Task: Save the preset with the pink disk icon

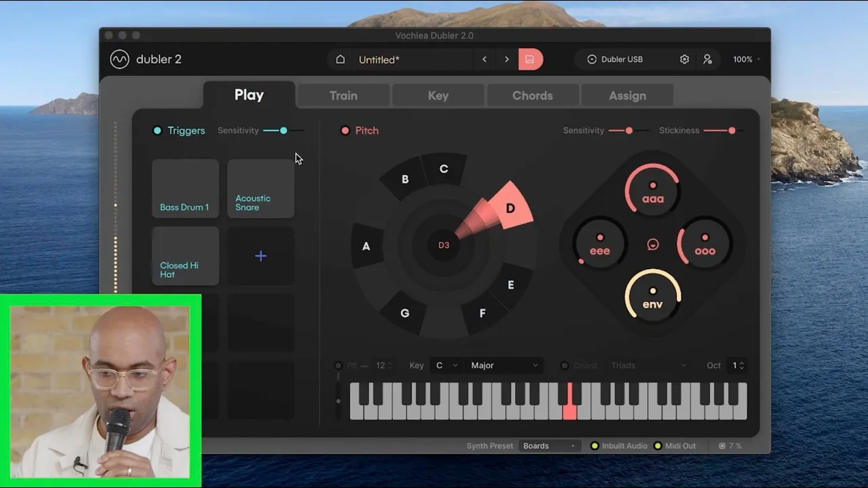Action: pyautogui.click(x=530, y=59)
